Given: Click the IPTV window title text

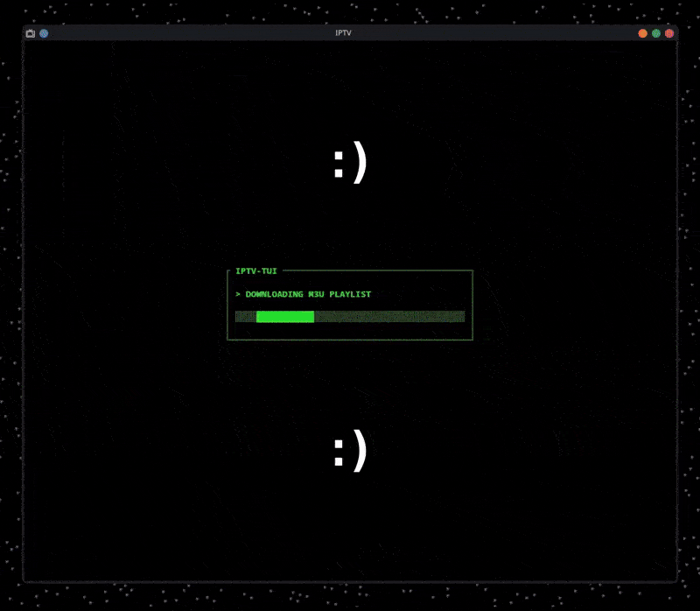Looking at the screenshot, I should coord(344,33).
